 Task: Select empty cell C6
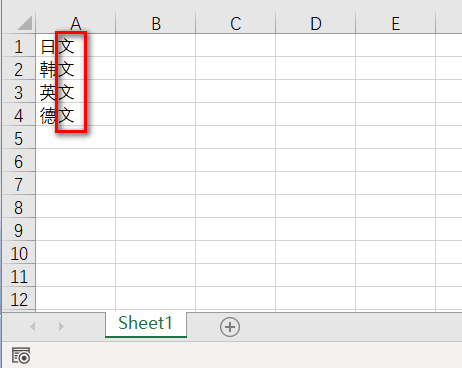[x=236, y=161]
